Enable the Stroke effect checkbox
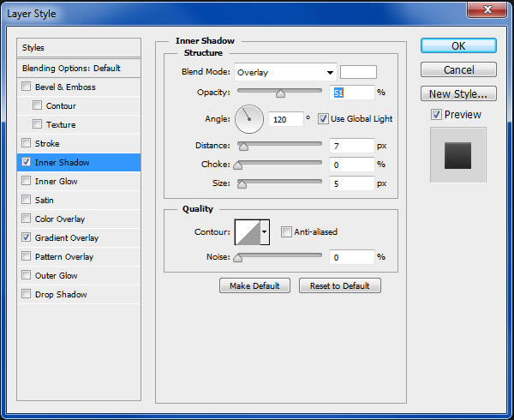This screenshot has height=420, width=514. click(27, 143)
